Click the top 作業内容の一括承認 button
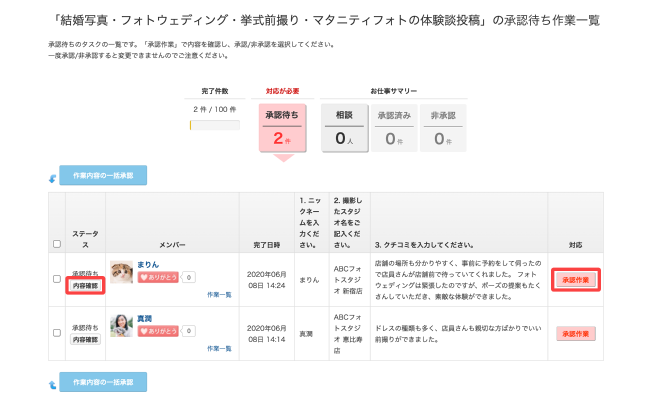The width and height of the screenshot is (652, 400). [x=103, y=175]
